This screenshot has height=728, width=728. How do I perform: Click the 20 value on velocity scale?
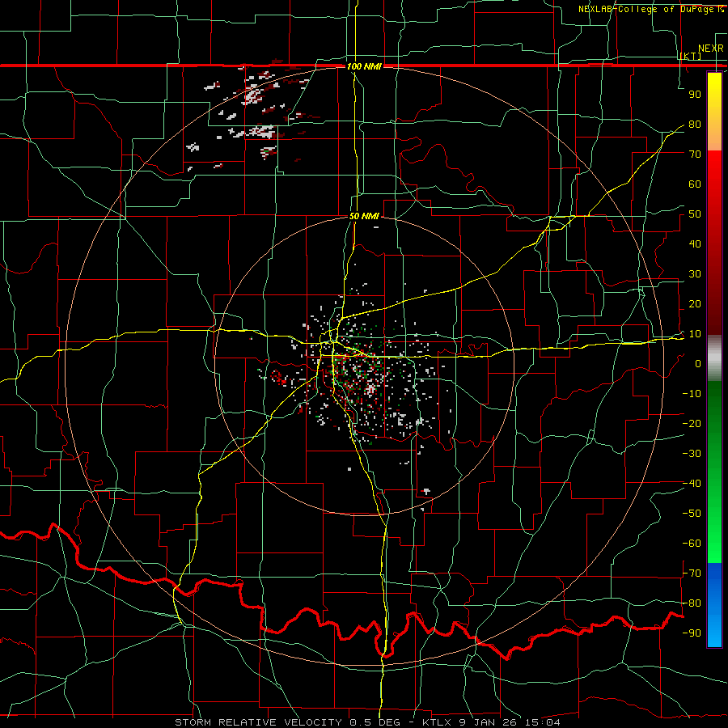pyautogui.click(x=695, y=304)
